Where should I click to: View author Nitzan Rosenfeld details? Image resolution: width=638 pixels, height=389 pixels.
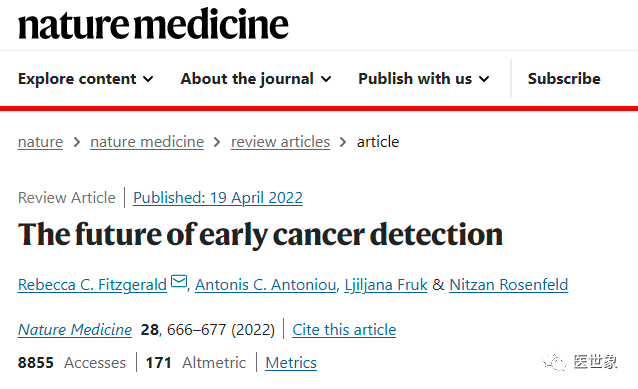pos(509,285)
